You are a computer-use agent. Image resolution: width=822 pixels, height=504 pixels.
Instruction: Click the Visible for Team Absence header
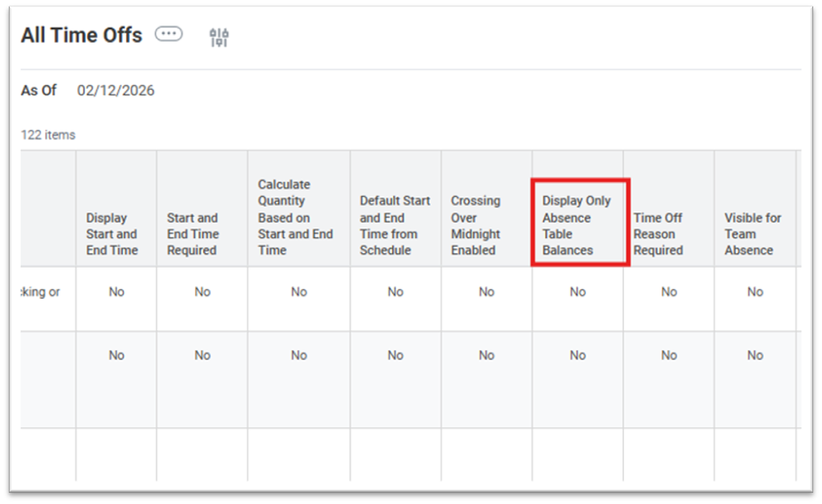(x=752, y=234)
